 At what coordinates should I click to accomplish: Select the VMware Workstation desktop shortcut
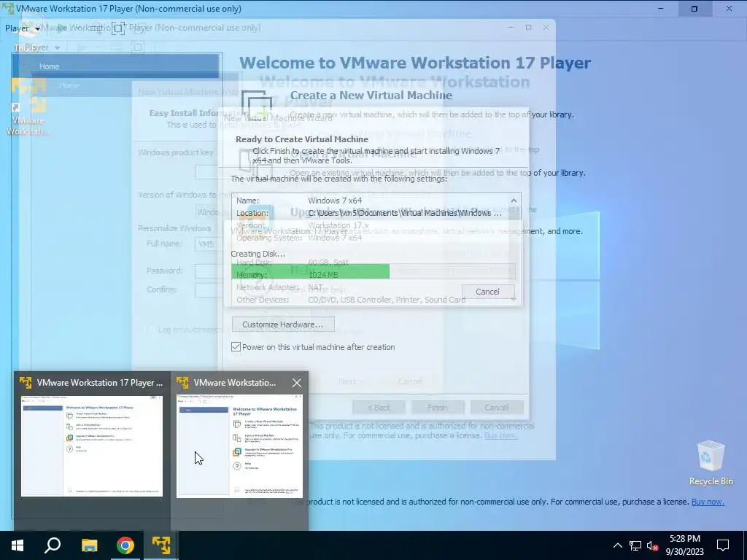coord(28,109)
